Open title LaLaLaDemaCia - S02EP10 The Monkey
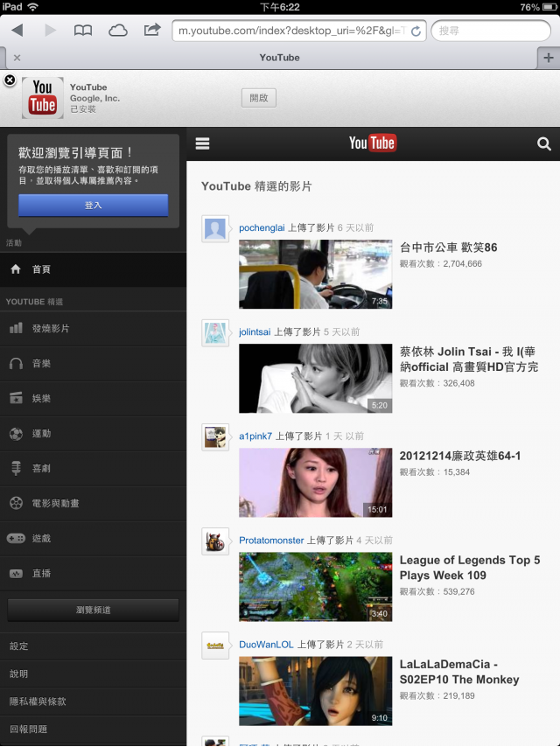The height and width of the screenshot is (747, 560). point(459,672)
